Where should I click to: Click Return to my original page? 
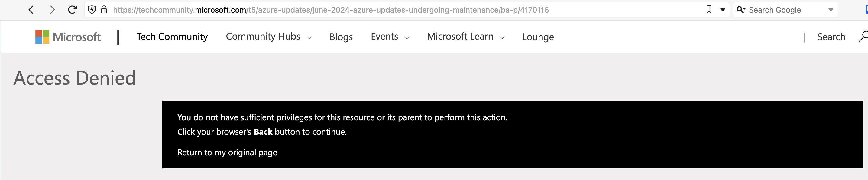click(x=227, y=153)
